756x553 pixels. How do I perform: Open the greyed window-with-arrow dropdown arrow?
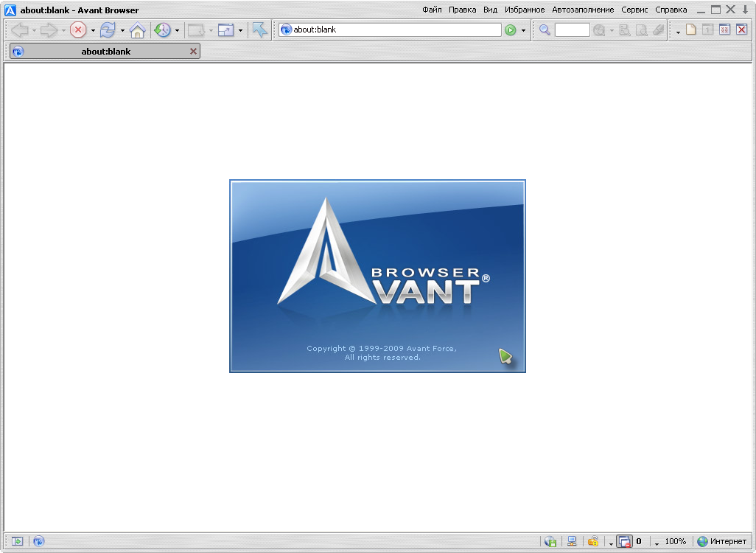tap(211, 30)
